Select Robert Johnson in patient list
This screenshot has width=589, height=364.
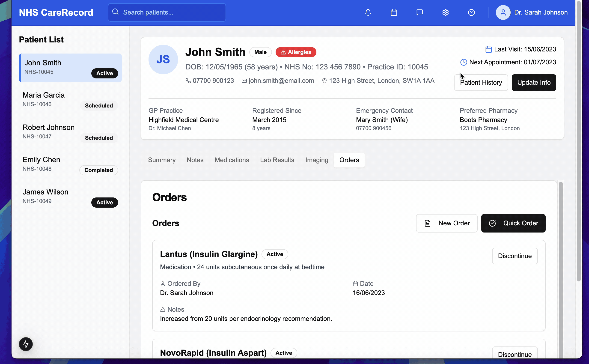pos(70,132)
